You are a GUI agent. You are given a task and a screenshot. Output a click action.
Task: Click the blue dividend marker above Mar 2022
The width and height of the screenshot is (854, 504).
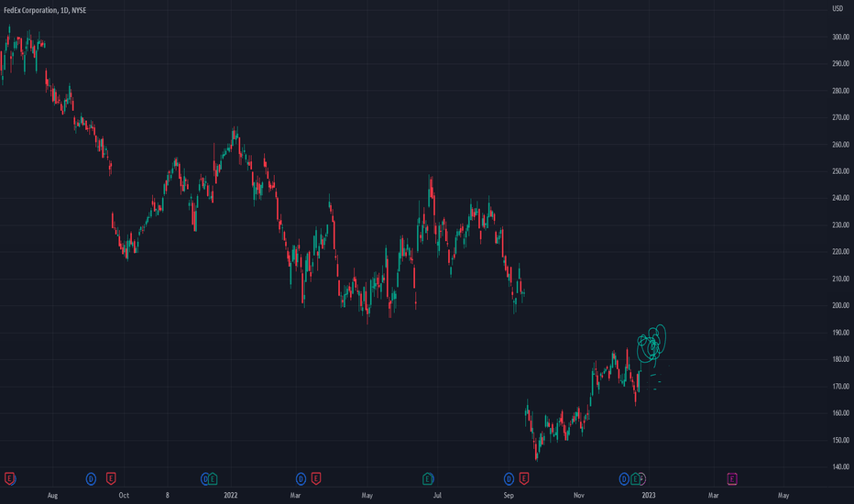(301, 479)
